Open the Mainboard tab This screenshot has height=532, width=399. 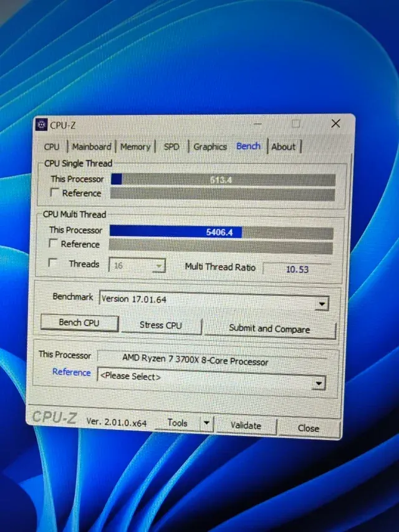pyautogui.click(x=92, y=147)
